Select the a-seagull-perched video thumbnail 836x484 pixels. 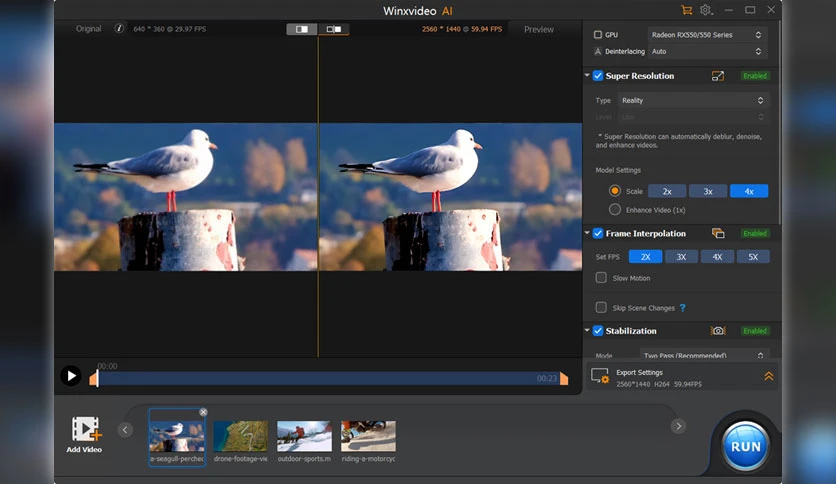(176, 438)
